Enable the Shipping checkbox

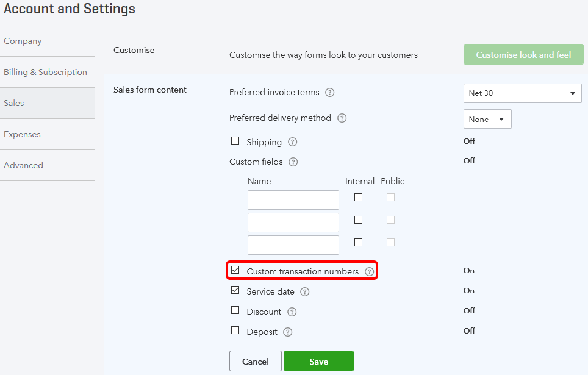[x=235, y=141]
